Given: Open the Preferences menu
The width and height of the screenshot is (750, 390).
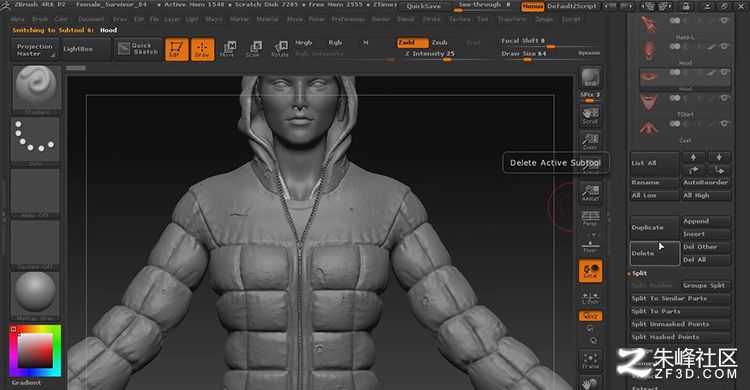Looking at the screenshot, I should click(348, 19).
